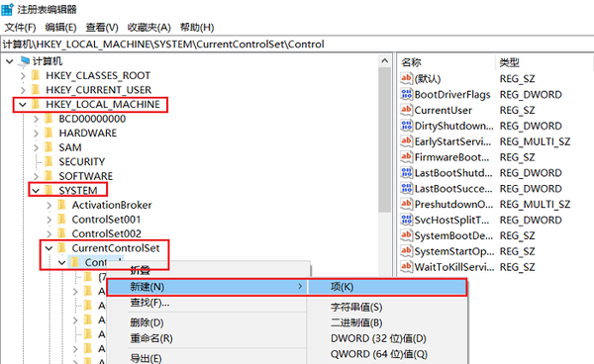The image size is (594, 364).
Task: Click the string icon beside (默认) value
Action: coord(406,78)
